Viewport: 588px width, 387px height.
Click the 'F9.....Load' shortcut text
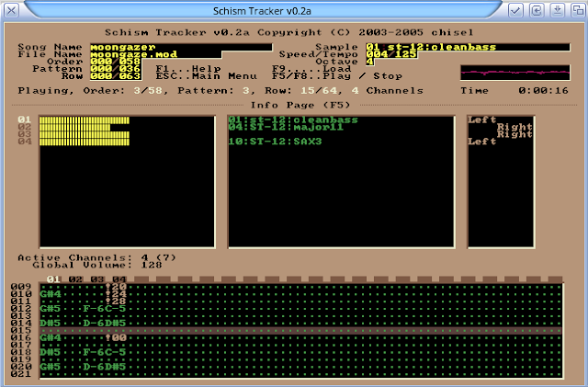pos(311,69)
